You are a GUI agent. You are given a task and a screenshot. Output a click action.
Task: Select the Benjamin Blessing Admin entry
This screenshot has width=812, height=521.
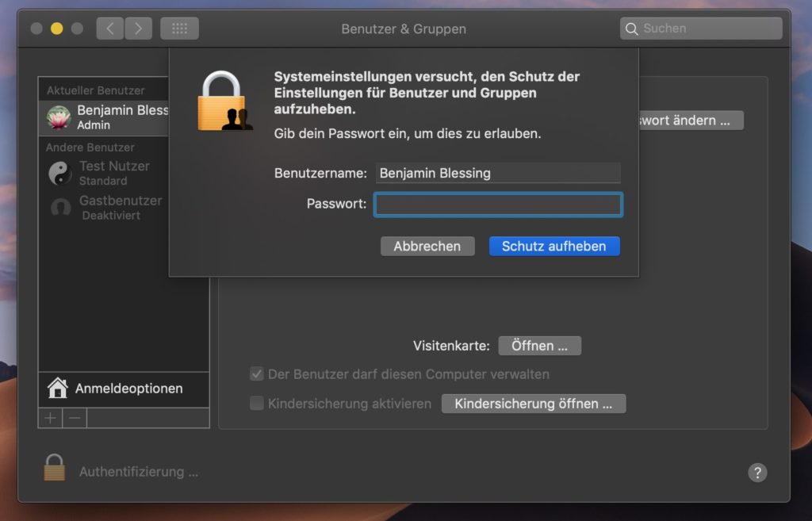point(104,117)
